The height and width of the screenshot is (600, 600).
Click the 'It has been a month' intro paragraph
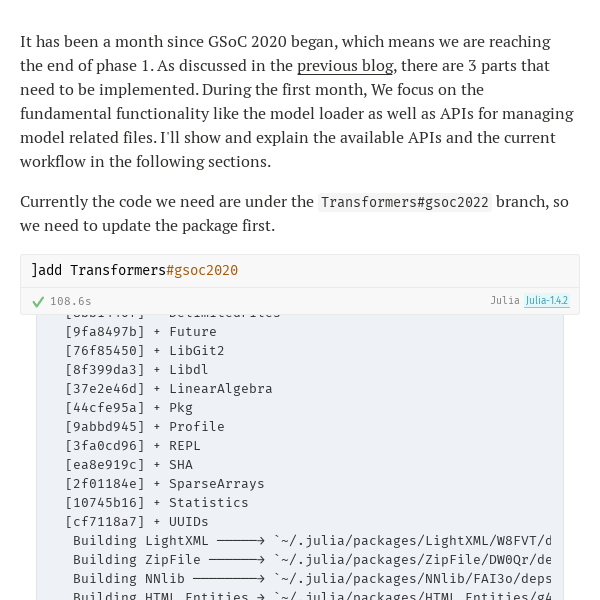click(x=297, y=102)
